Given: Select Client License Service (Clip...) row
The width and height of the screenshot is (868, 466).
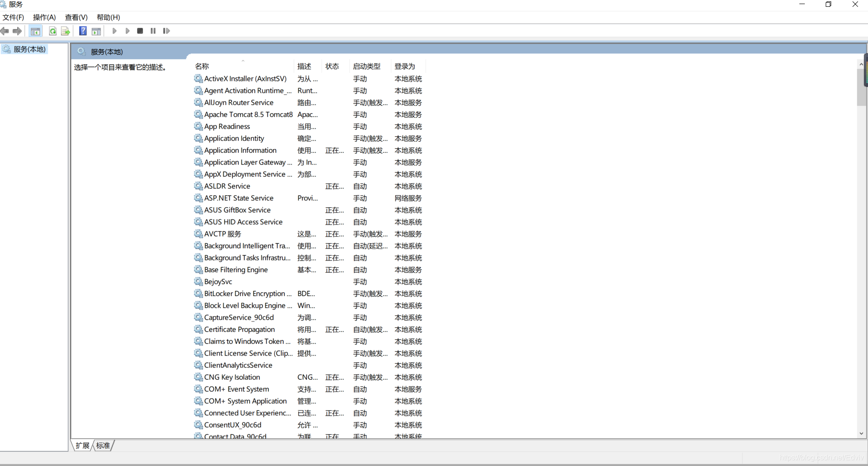Looking at the screenshot, I should (x=309, y=353).
